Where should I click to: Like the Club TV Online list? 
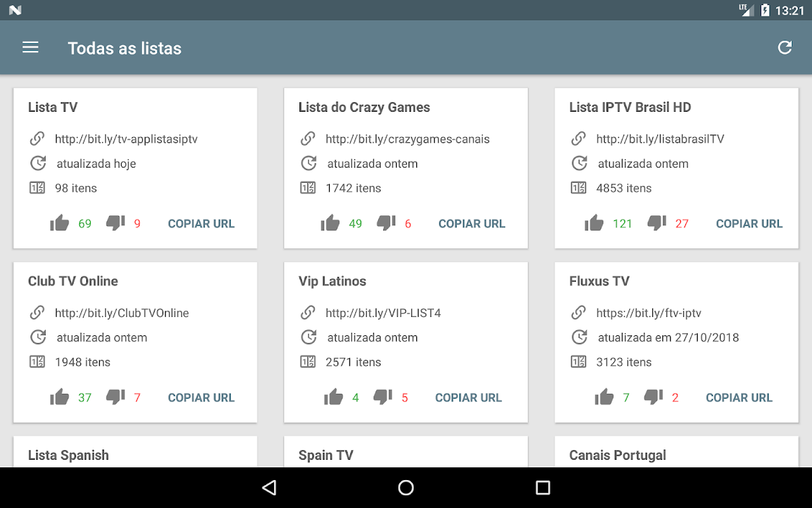click(60, 397)
